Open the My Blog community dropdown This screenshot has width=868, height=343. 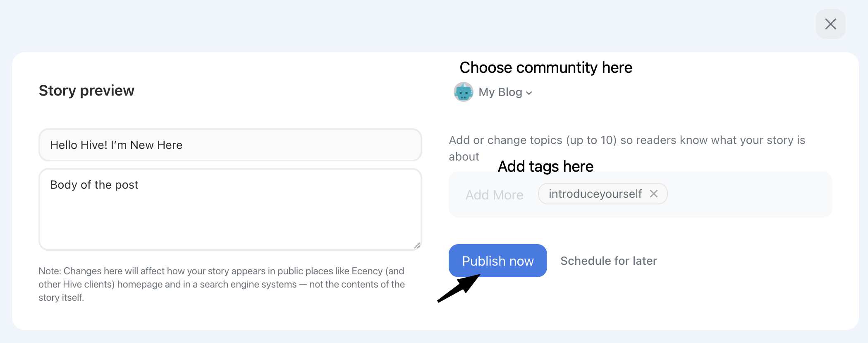click(x=505, y=92)
